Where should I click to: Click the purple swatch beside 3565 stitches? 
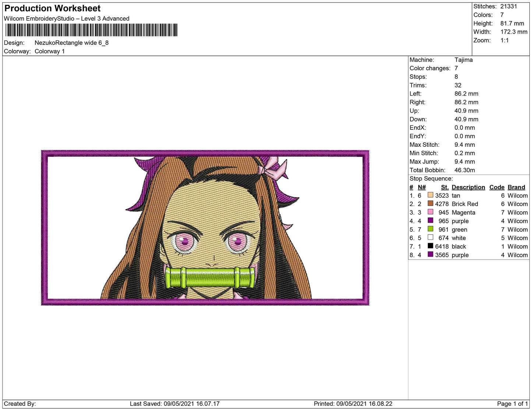pos(430,254)
